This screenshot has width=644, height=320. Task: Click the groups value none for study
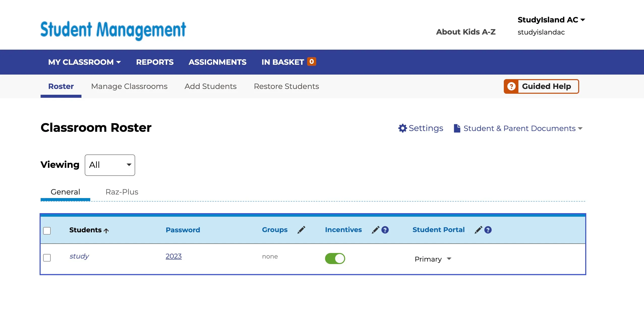[270, 257]
